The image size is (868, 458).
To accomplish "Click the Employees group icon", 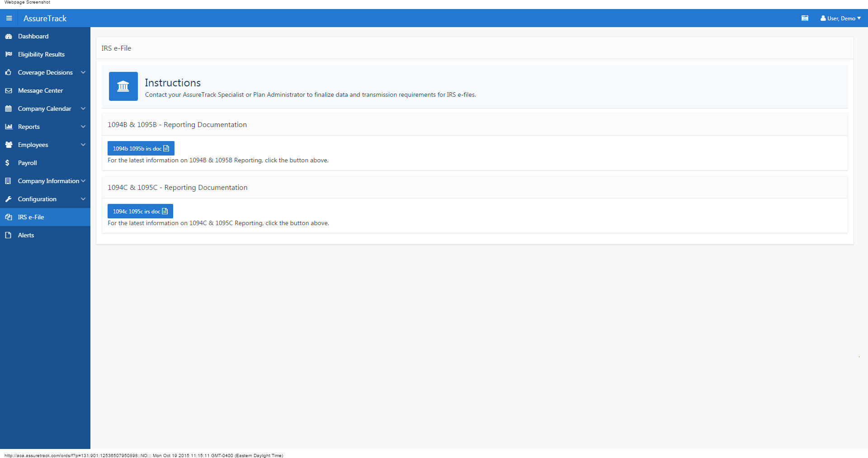I will pos(8,145).
